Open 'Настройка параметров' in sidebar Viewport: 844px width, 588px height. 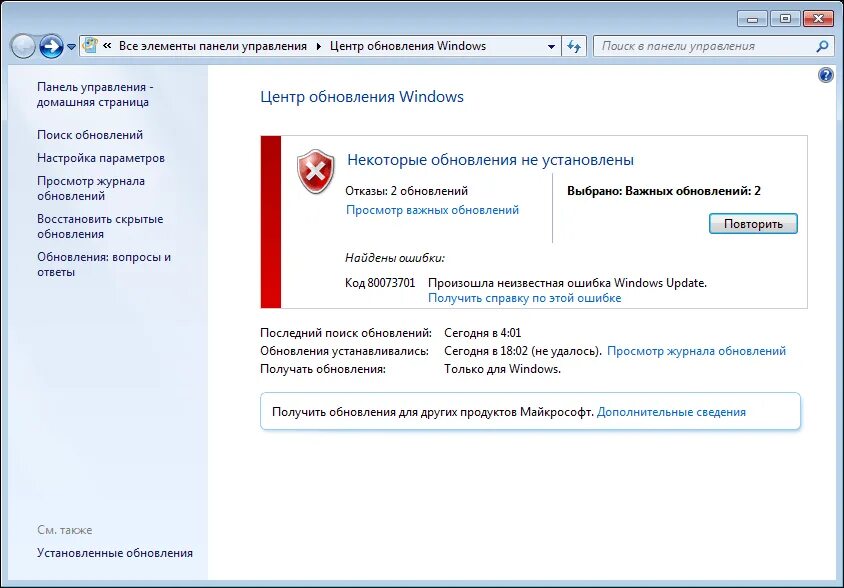[101, 158]
